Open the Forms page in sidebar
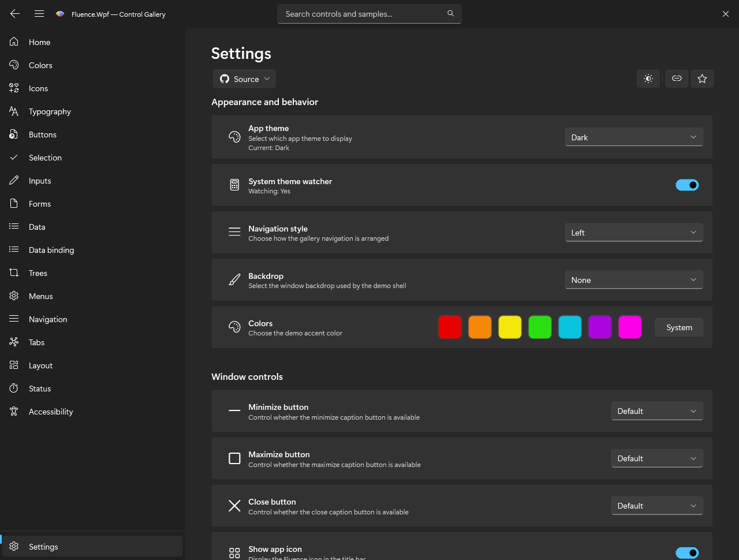Viewport: 739px width, 560px height. pyautogui.click(x=92, y=204)
